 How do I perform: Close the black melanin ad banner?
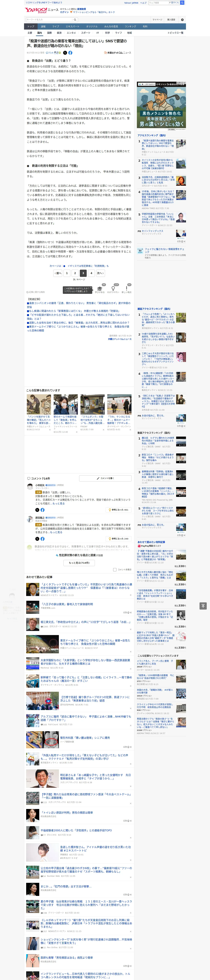point(184,83)
